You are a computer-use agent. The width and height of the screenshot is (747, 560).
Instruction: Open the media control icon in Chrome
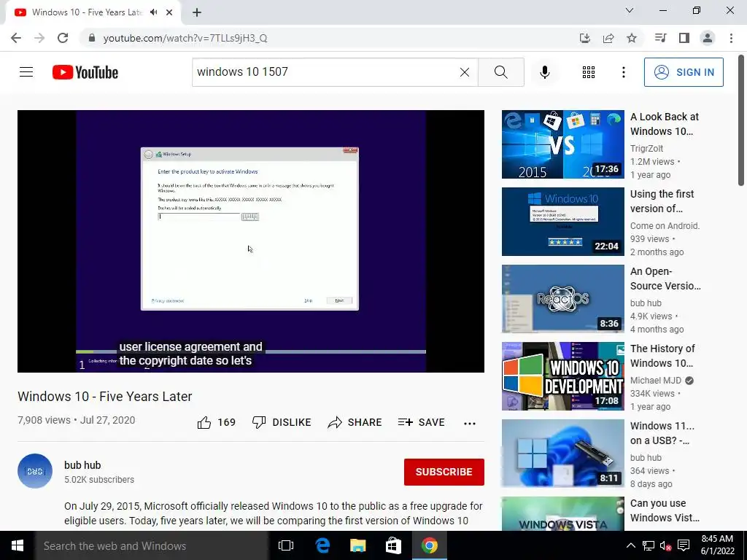(x=660, y=38)
